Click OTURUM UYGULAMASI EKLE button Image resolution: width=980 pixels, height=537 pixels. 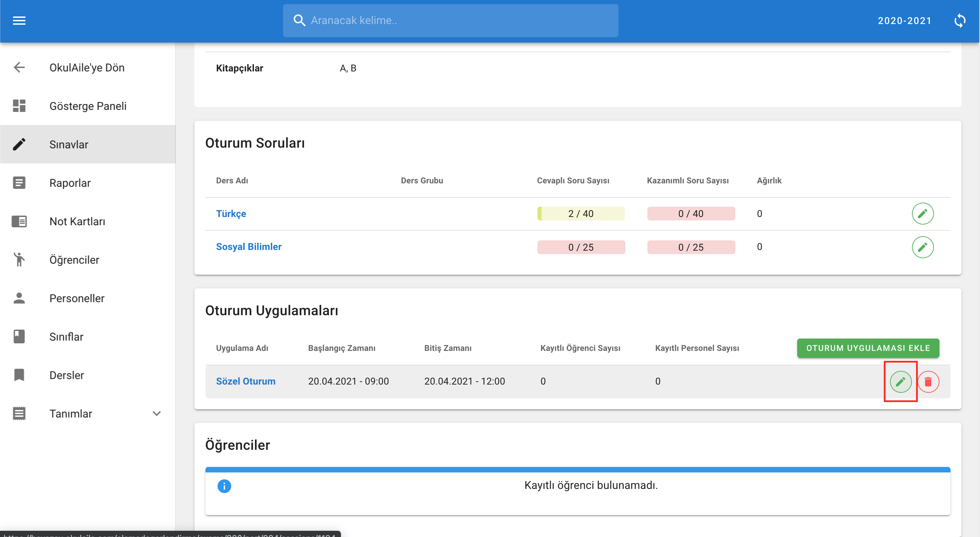pyautogui.click(x=868, y=348)
